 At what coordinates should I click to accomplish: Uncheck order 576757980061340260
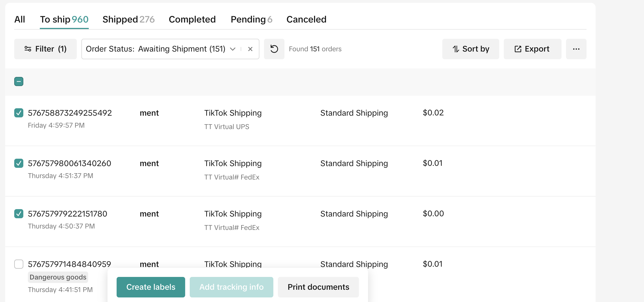pos(19,163)
